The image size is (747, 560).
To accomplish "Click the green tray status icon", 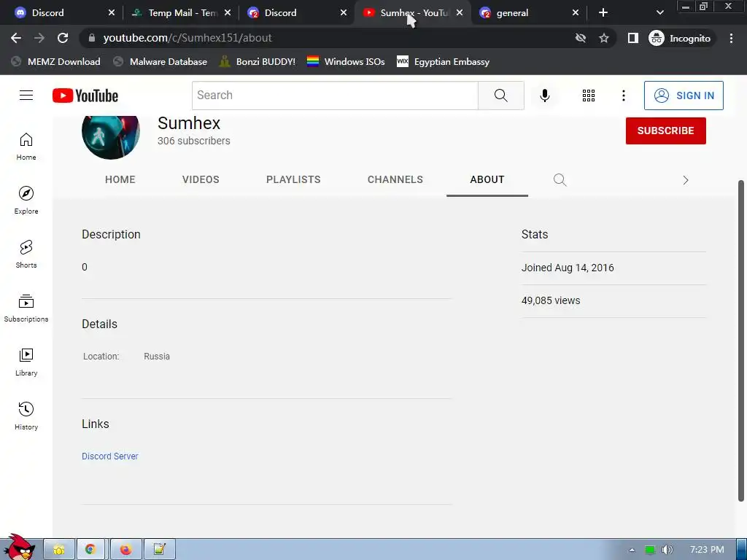I will (649, 550).
